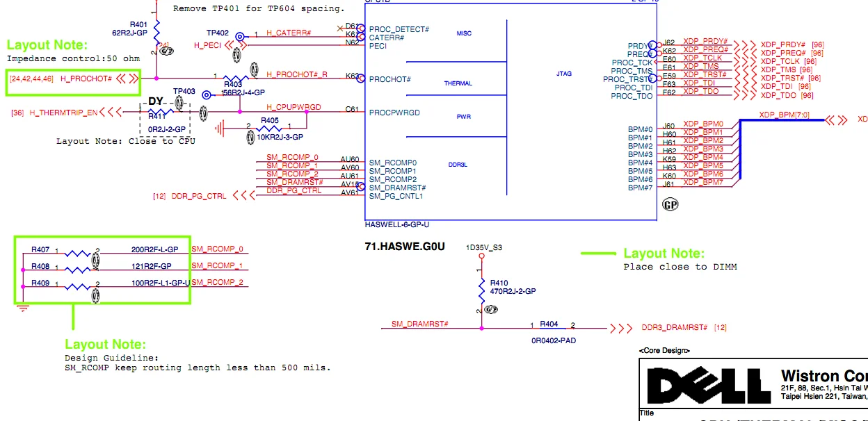Click the resistor symbol R401

click(157, 31)
